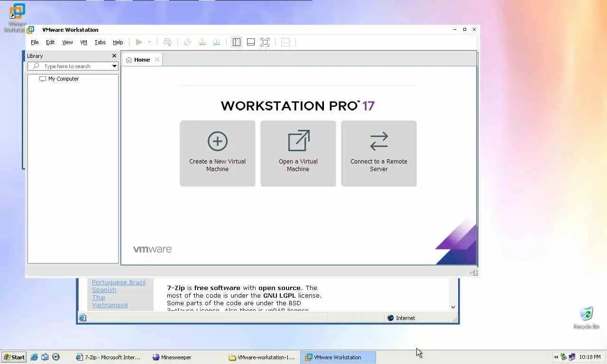The width and height of the screenshot is (607, 364).
Task: Click the system tray clock
Action: click(x=589, y=357)
